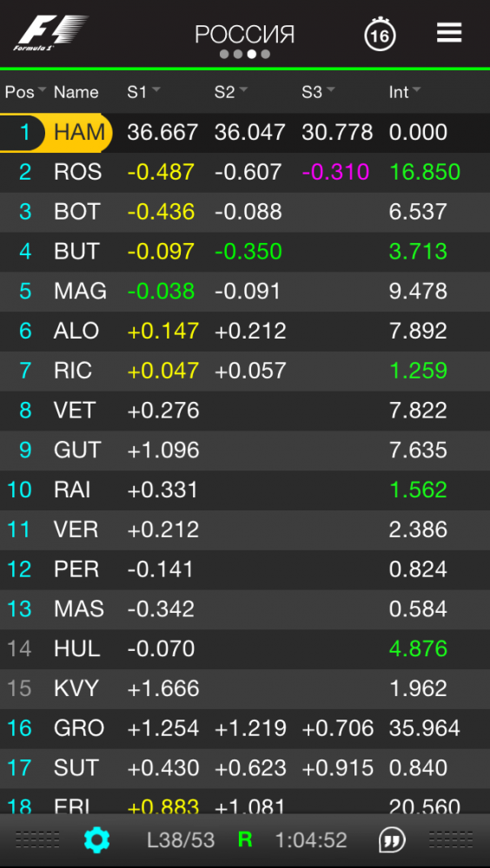Tap the green R race status indicator

(x=244, y=839)
